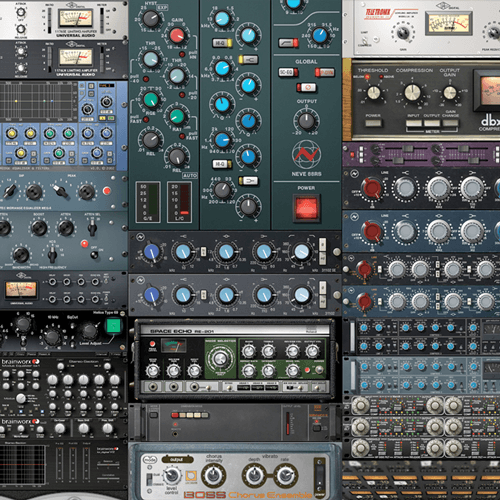Toggle the dual/classic switch on Boss pedal
Screen dimensions: 500x500
[149, 479]
